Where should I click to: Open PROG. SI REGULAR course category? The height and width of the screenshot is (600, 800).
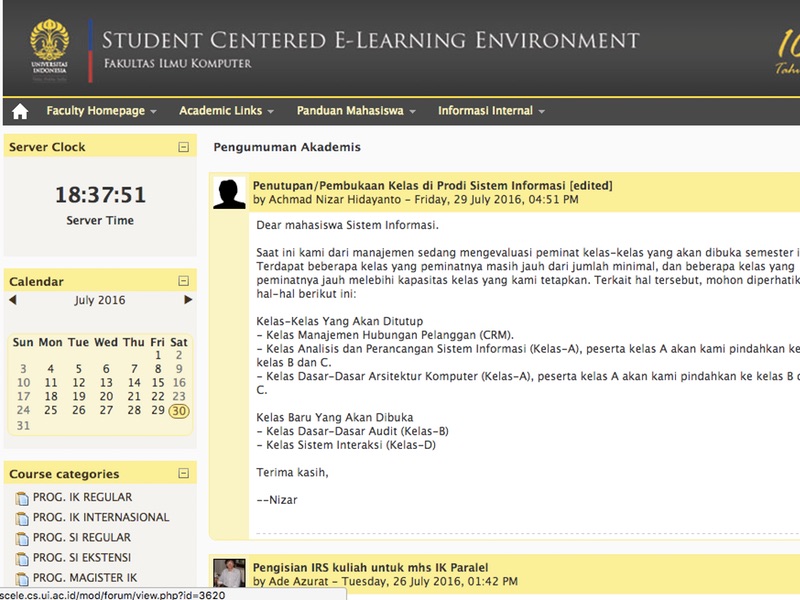tap(82, 537)
